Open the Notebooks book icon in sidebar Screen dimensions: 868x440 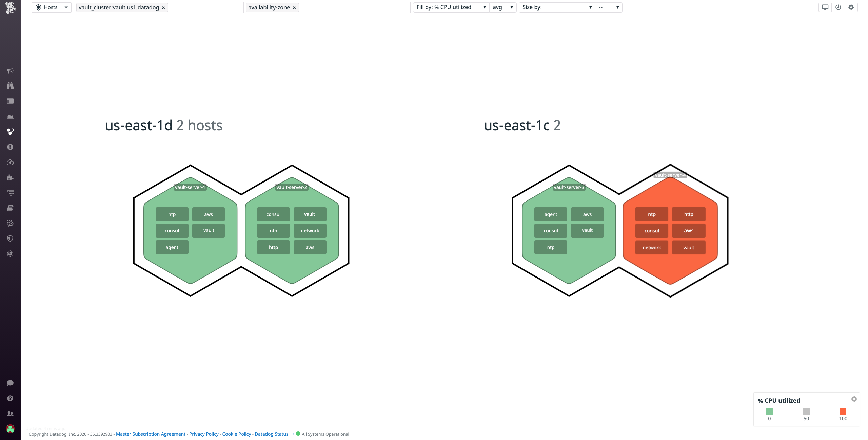(x=10, y=208)
